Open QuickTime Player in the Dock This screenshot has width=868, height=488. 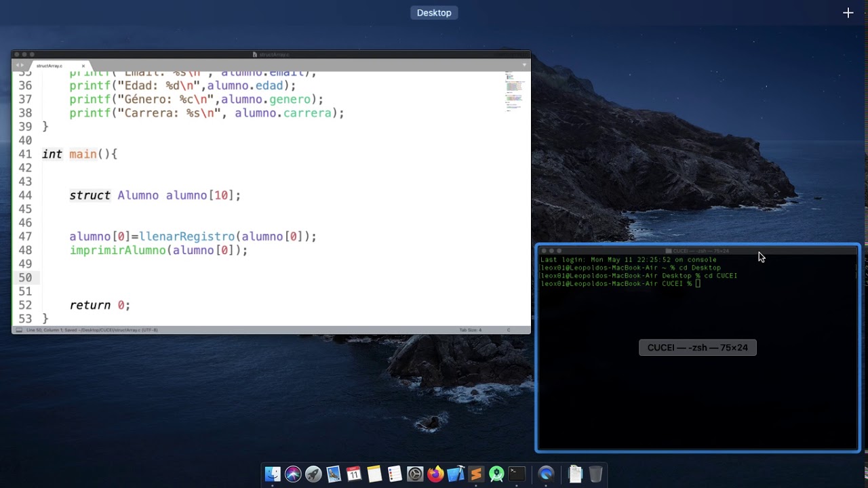[x=547, y=474]
